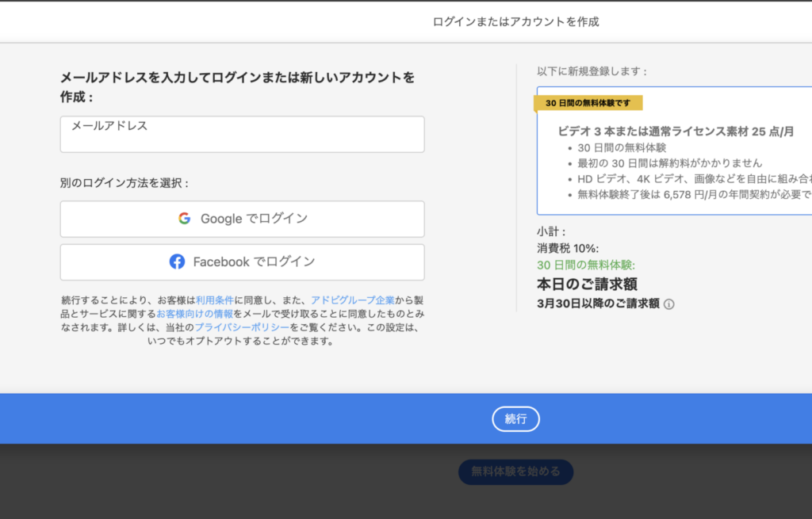Select the plan summary box on the right

(x=682, y=151)
